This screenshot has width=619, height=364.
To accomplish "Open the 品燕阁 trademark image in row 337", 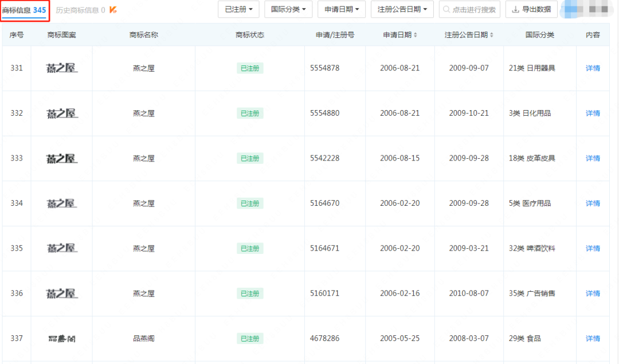I will (x=61, y=338).
